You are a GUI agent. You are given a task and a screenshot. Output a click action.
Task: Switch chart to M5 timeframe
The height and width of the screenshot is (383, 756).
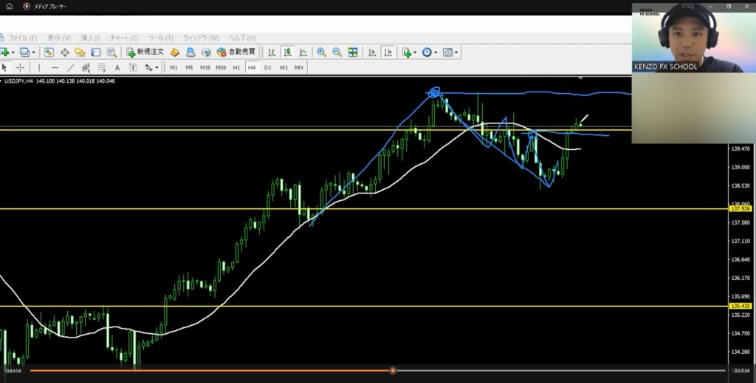[x=189, y=68]
